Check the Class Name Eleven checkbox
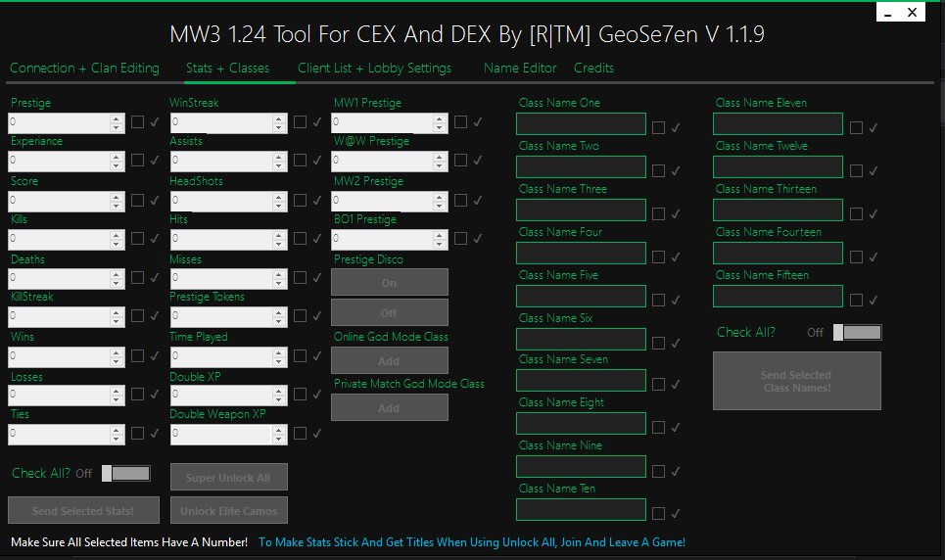The height and width of the screenshot is (560, 945). pos(856,128)
